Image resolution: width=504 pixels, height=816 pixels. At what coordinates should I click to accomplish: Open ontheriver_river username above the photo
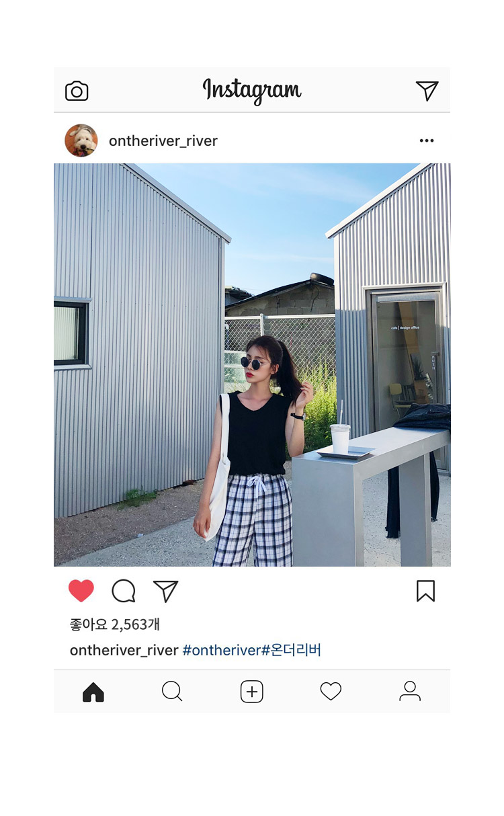pos(163,140)
